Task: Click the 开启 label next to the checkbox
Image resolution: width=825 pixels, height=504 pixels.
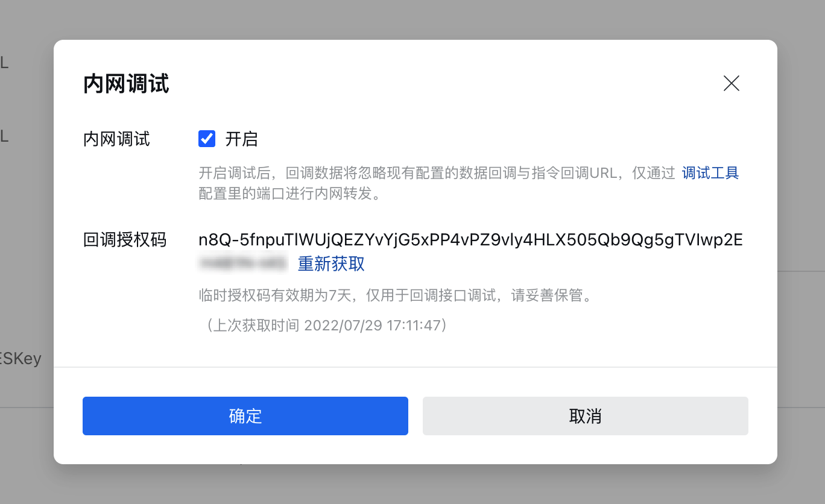Action: tap(241, 139)
